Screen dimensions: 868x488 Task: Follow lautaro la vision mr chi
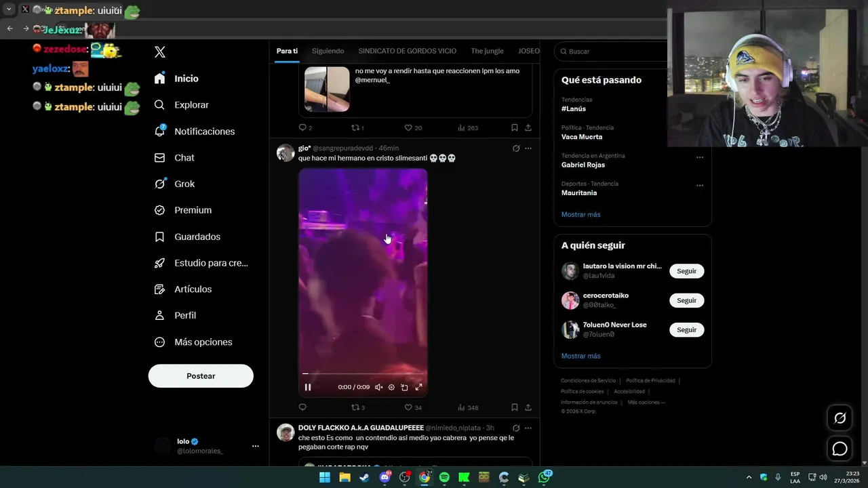point(686,271)
